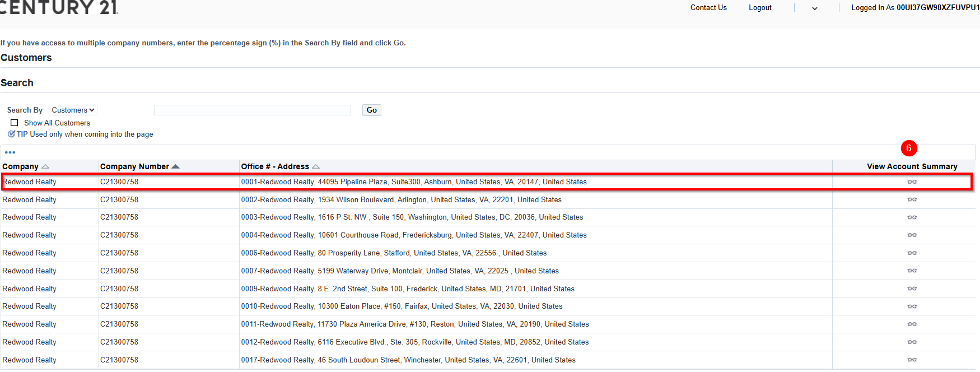Click Redwood Realty company name in Fairfax row

[29, 306]
